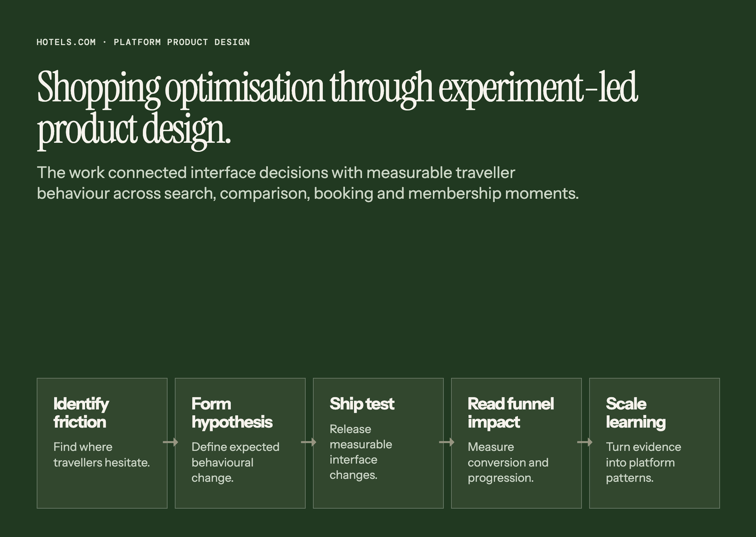Image resolution: width=756 pixels, height=537 pixels.
Task: Click the main title 'Shopping optimisation through experiment-led'
Action: 337,88
